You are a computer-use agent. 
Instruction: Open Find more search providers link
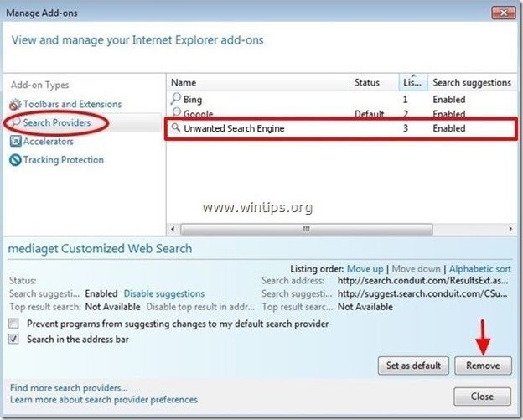69,388
